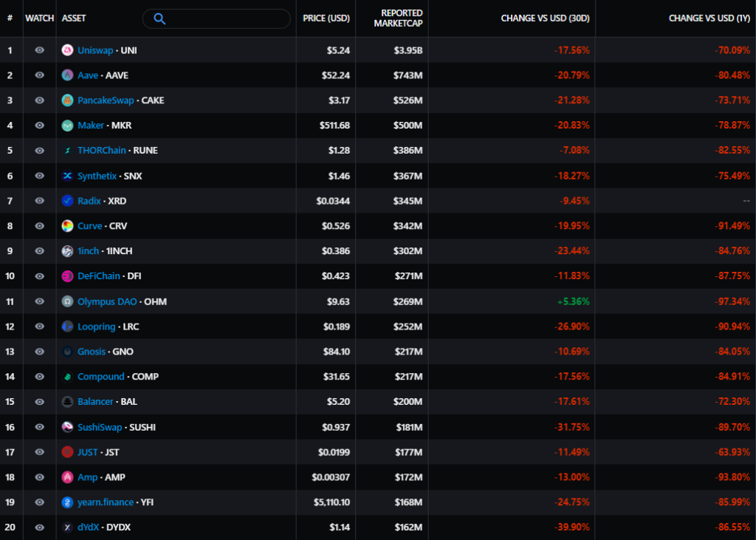This screenshot has width=756, height=540.
Task: Sort by the PRICE (USD) column header
Action: (326, 18)
